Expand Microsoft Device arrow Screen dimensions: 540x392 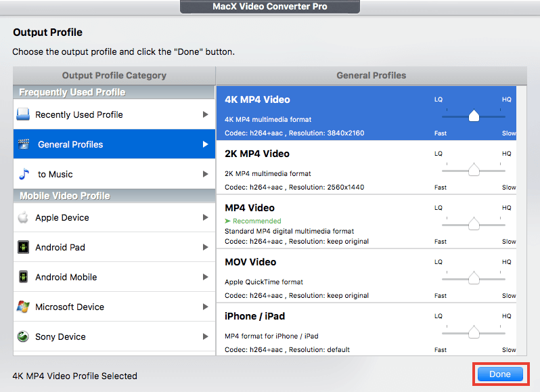(205, 307)
